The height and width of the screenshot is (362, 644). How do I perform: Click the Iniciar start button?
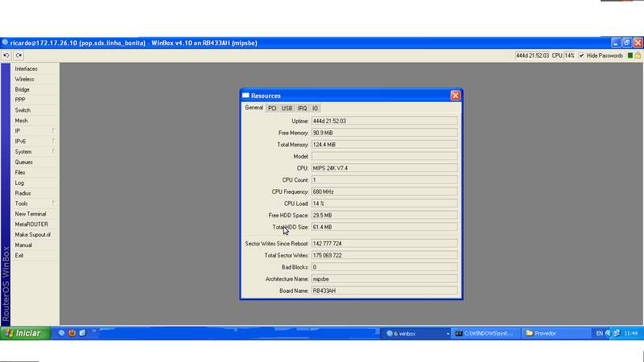(x=26, y=333)
